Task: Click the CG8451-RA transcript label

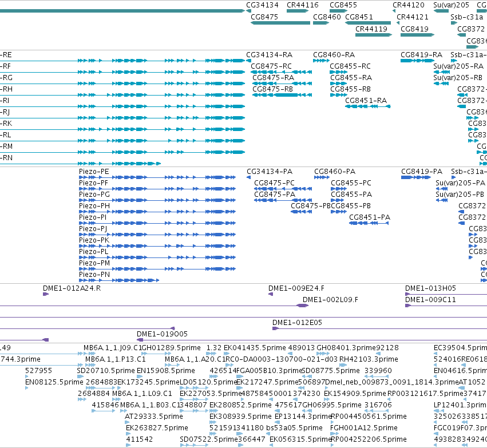Action: coord(366,101)
